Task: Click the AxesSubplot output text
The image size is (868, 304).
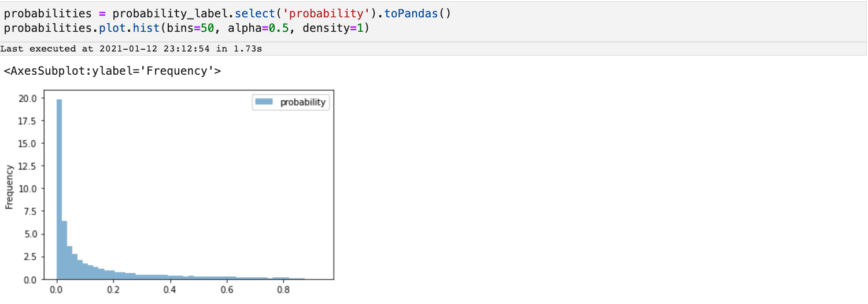Action: click(x=112, y=71)
